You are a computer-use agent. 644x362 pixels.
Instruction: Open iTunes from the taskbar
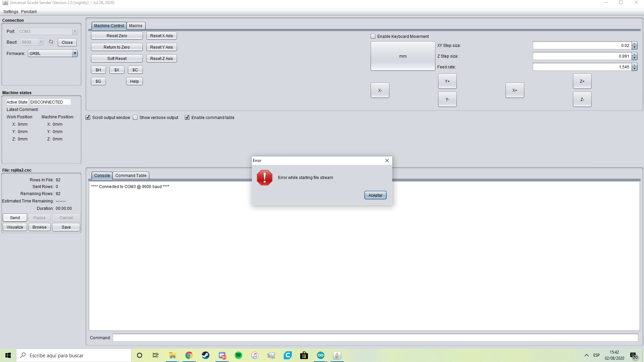coord(255,355)
